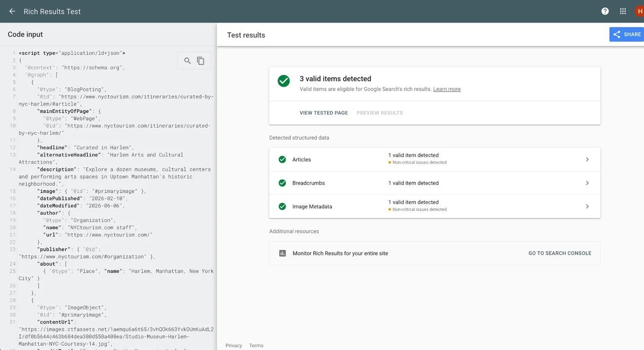Click the large green valid-items checkmark
The image size is (644, 350).
[x=284, y=81]
